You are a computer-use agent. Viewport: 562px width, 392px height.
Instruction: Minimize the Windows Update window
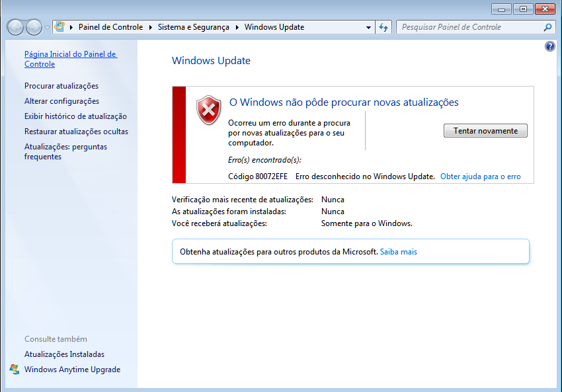[501, 9]
